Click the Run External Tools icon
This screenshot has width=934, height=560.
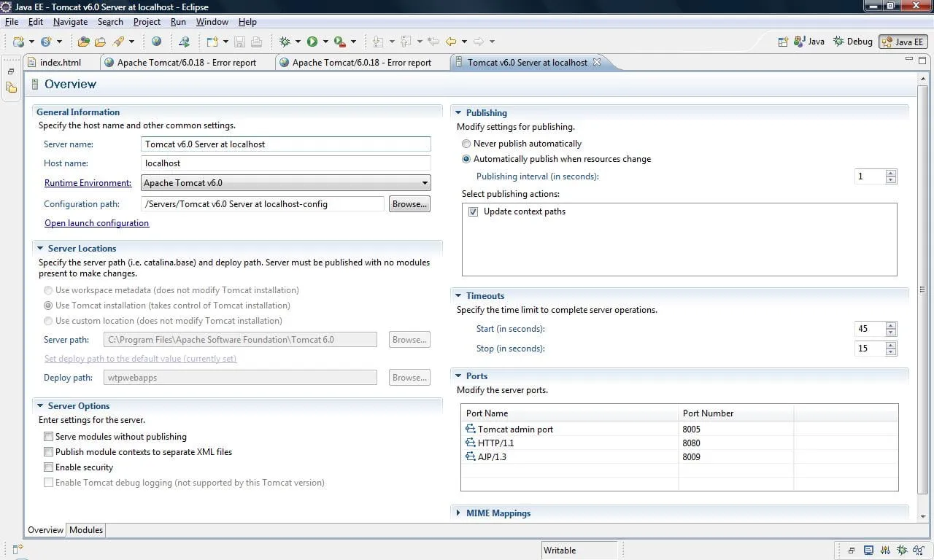(x=339, y=42)
